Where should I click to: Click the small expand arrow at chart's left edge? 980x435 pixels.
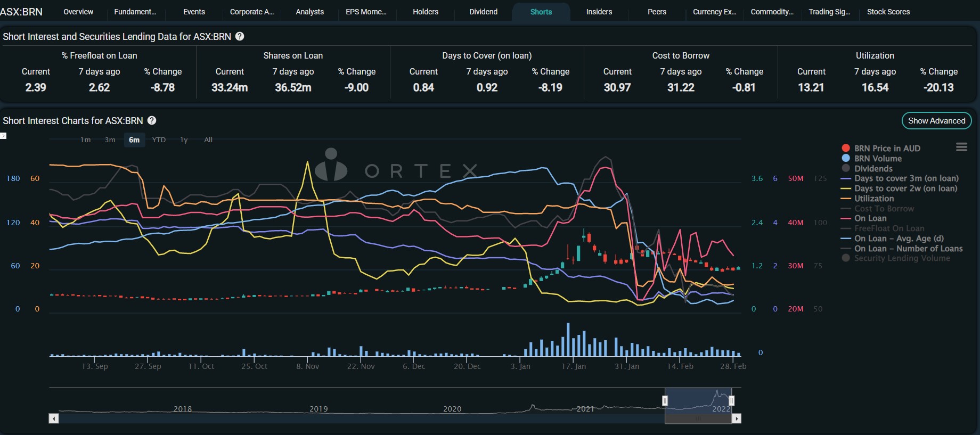[3, 136]
